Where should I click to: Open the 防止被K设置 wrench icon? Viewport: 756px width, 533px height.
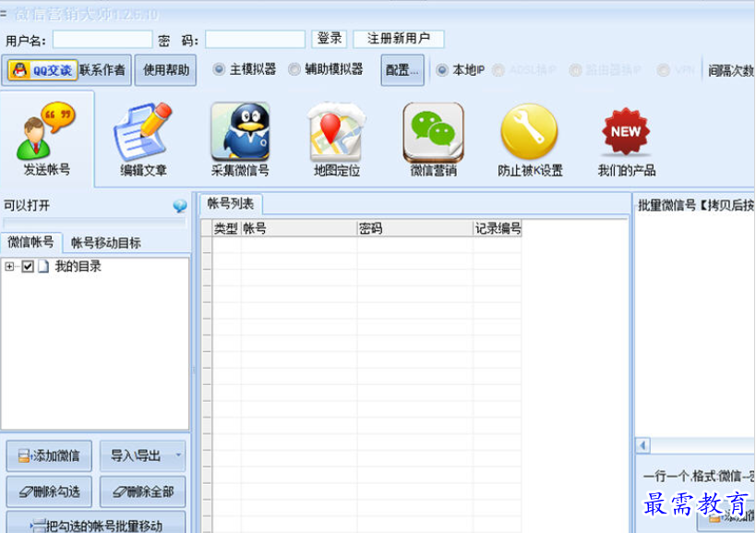tap(530, 139)
